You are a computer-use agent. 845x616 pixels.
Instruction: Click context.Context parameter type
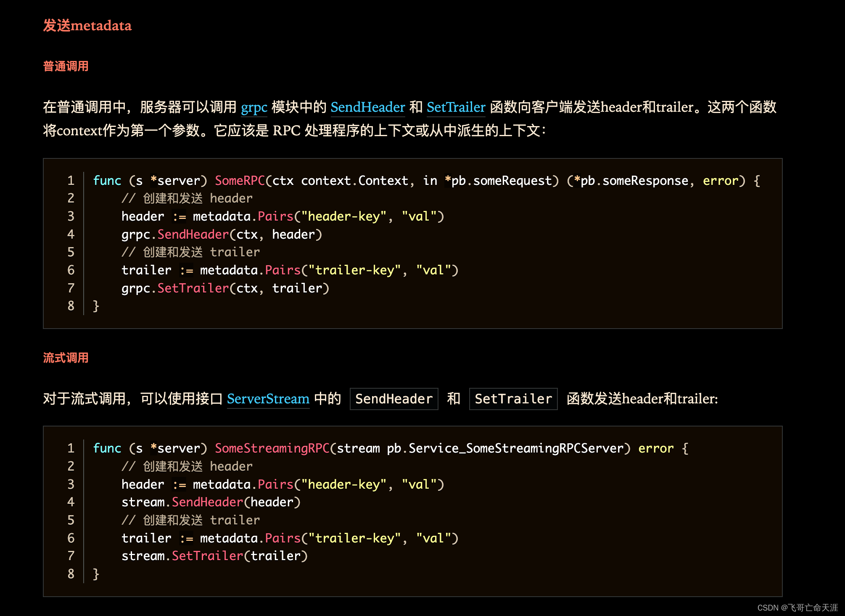pyautogui.click(x=354, y=181)
